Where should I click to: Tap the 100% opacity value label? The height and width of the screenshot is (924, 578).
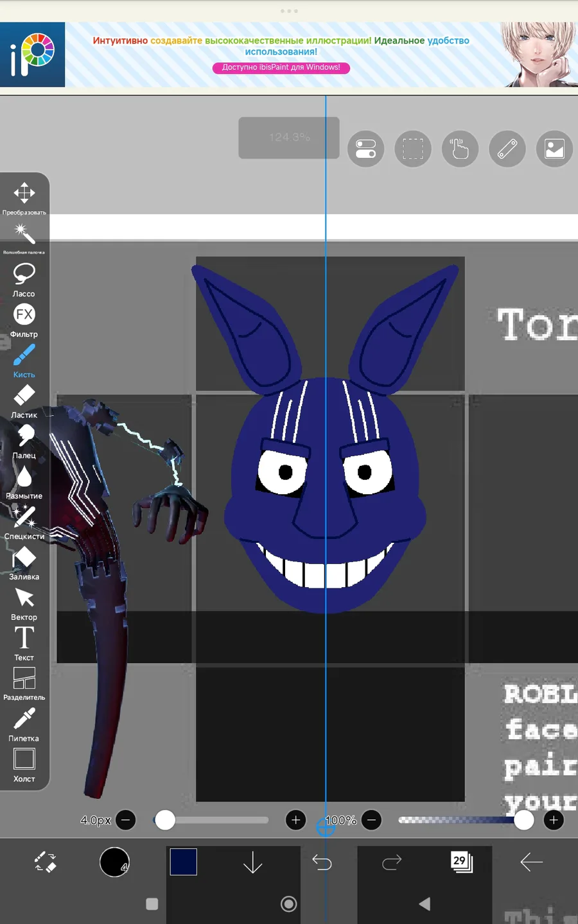pyautogui.click(x=341, y=820)
